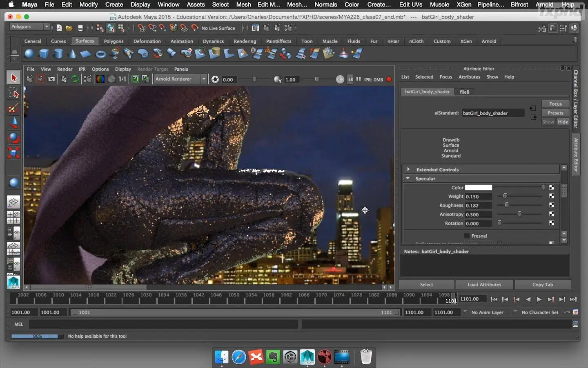Viewport: 588px width, 368px height.
Task: Click the refresh IPR render icon
Action: pyautogui.click(x=75, y=79)
